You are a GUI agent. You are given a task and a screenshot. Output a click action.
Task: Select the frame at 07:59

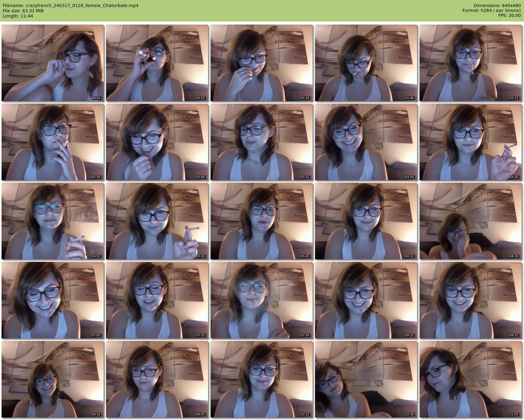click(261, 300)
